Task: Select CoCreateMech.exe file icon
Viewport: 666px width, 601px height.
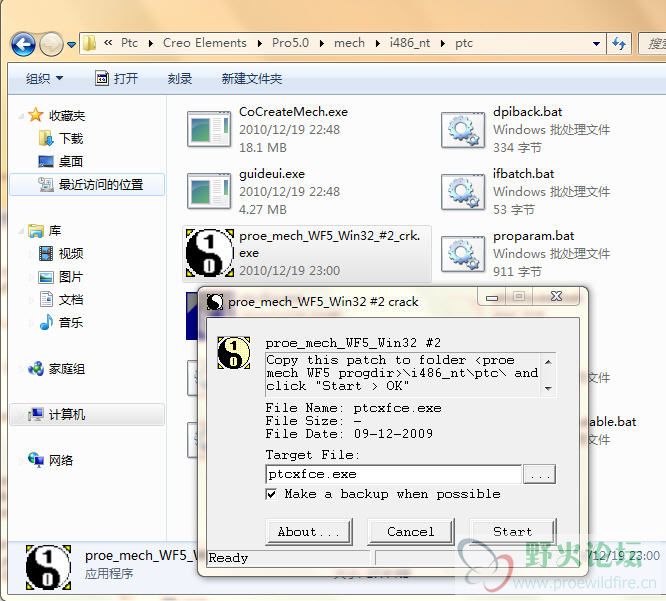Action: (x=209, y=129)
